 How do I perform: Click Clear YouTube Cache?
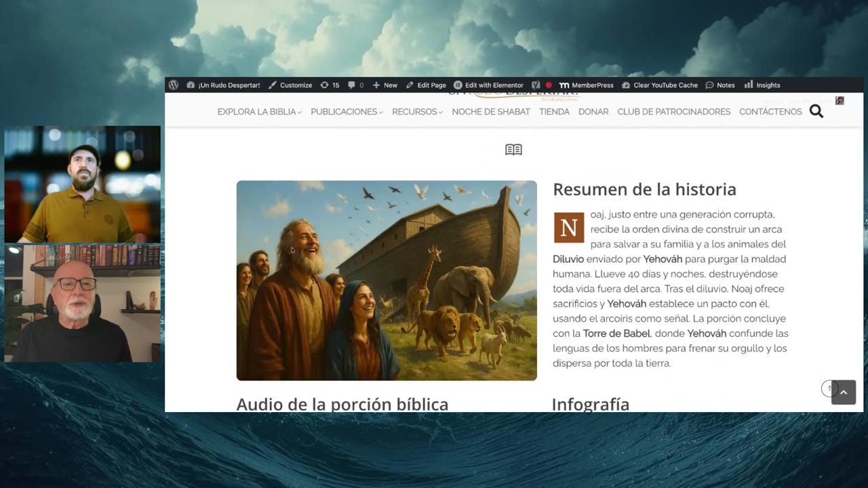click(659, 85)
